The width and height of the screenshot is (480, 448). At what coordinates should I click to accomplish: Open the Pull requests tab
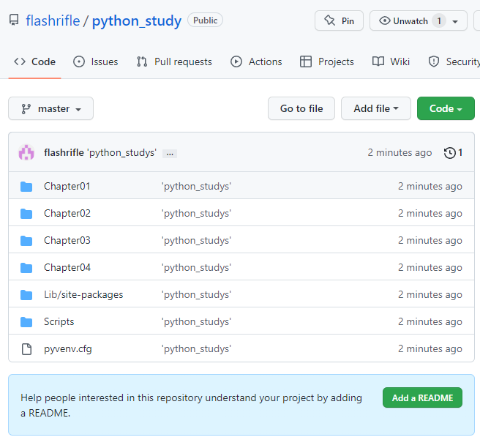[174, 62]
